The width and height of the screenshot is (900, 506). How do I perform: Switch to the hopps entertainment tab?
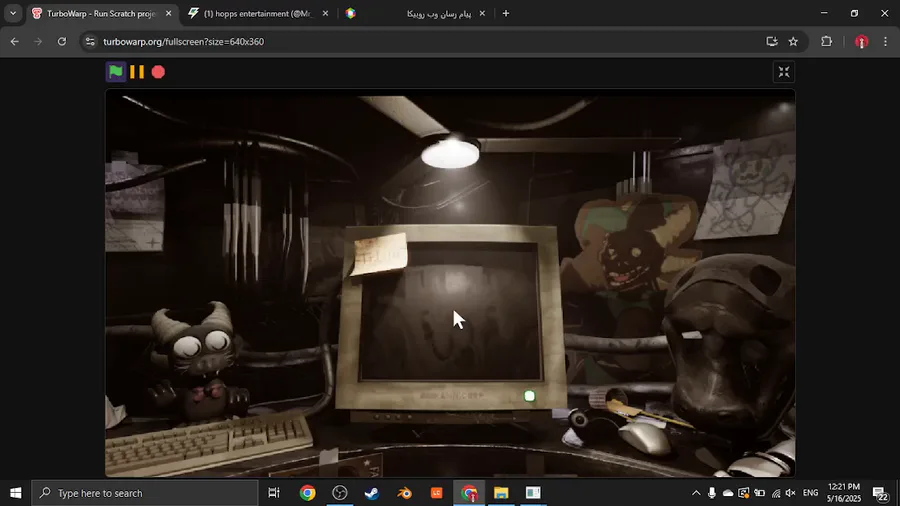coord(258,13)
